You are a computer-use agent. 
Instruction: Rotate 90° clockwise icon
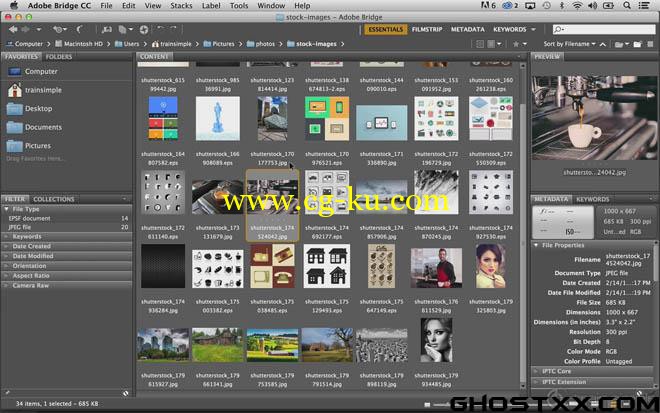tap(173, 29)
